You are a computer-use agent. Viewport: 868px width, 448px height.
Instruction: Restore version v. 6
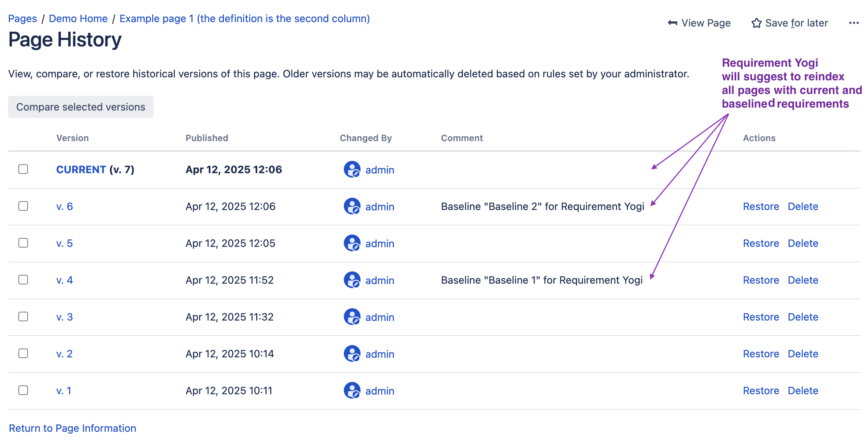761,206
